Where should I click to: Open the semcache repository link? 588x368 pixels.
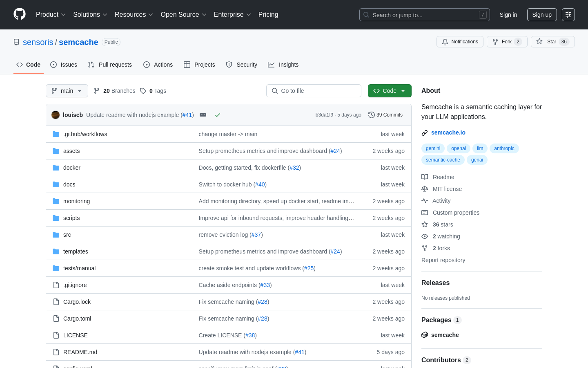point(78,42)
